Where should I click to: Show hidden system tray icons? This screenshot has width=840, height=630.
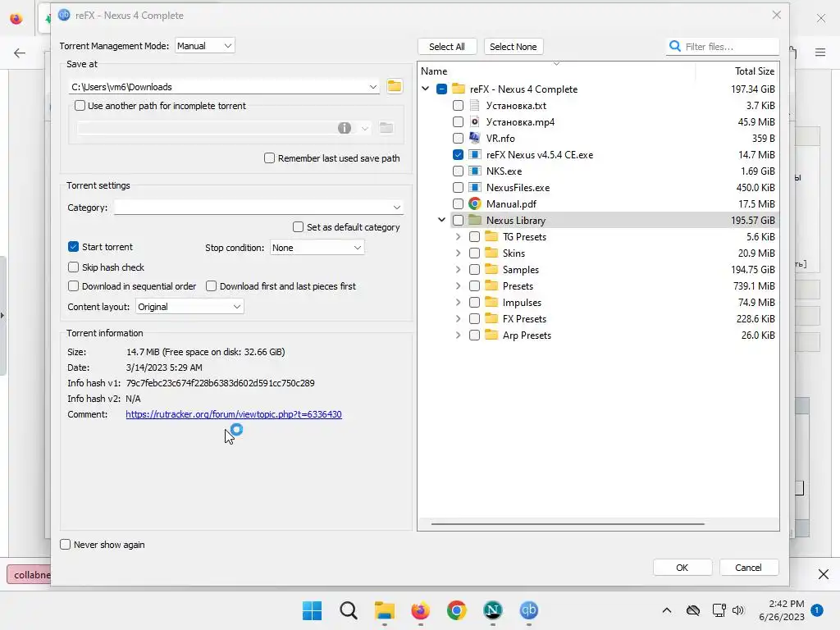click(666, 610)
